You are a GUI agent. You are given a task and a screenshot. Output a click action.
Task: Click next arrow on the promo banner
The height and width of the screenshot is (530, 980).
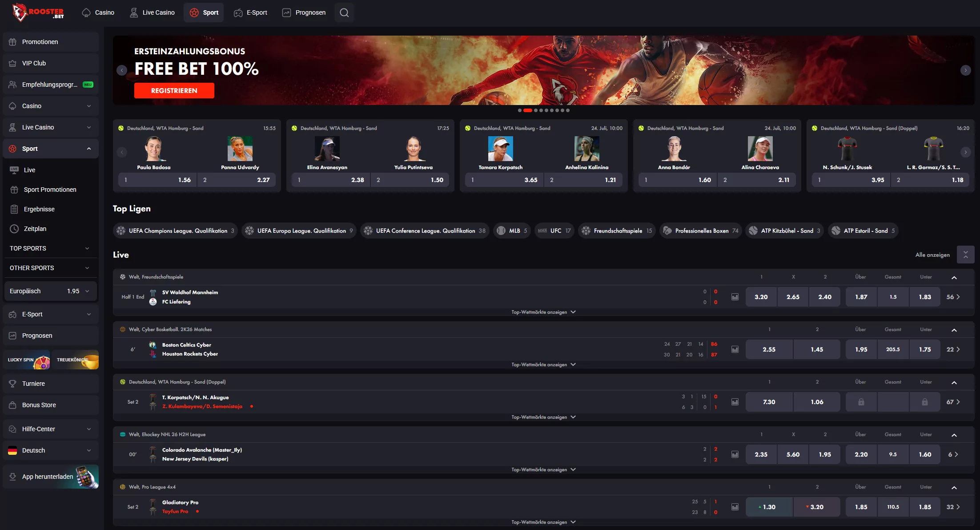pos(965,70)
